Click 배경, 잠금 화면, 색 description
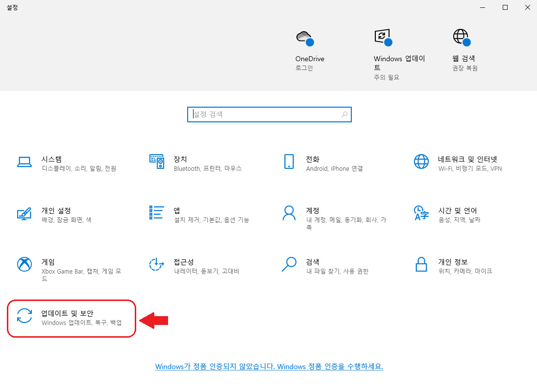Viewport: 537px width, 392px height. 67,220
